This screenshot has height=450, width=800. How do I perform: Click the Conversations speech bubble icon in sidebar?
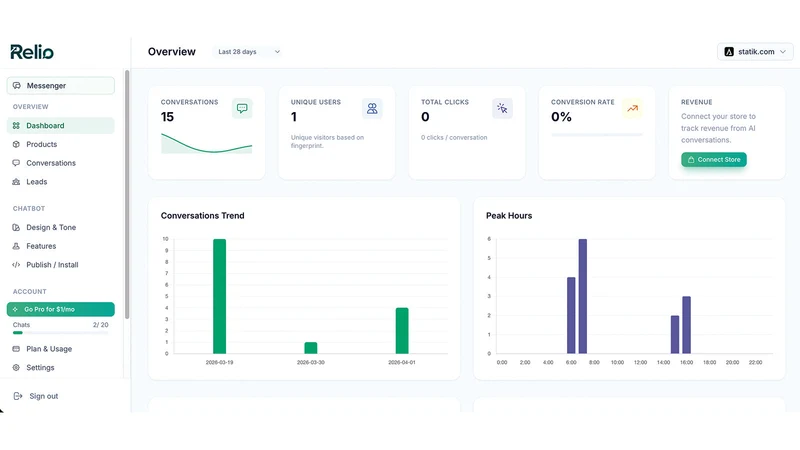tap(16, 163)
